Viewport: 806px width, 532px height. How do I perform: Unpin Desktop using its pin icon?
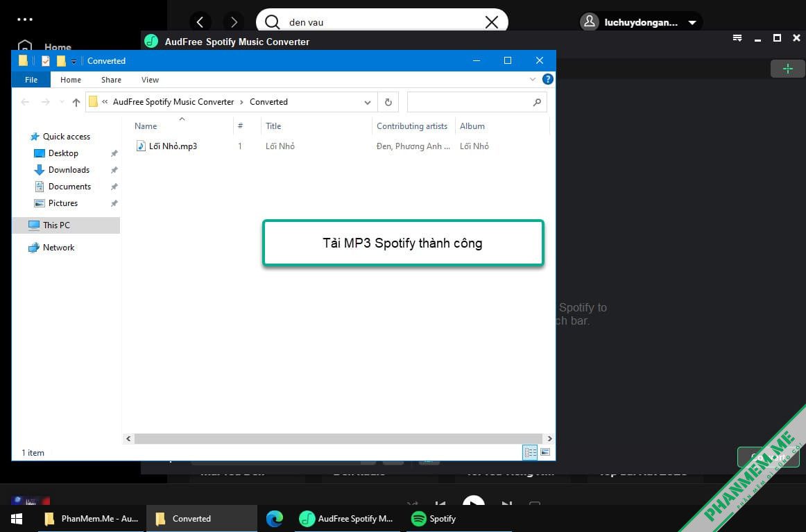point(114,153)
